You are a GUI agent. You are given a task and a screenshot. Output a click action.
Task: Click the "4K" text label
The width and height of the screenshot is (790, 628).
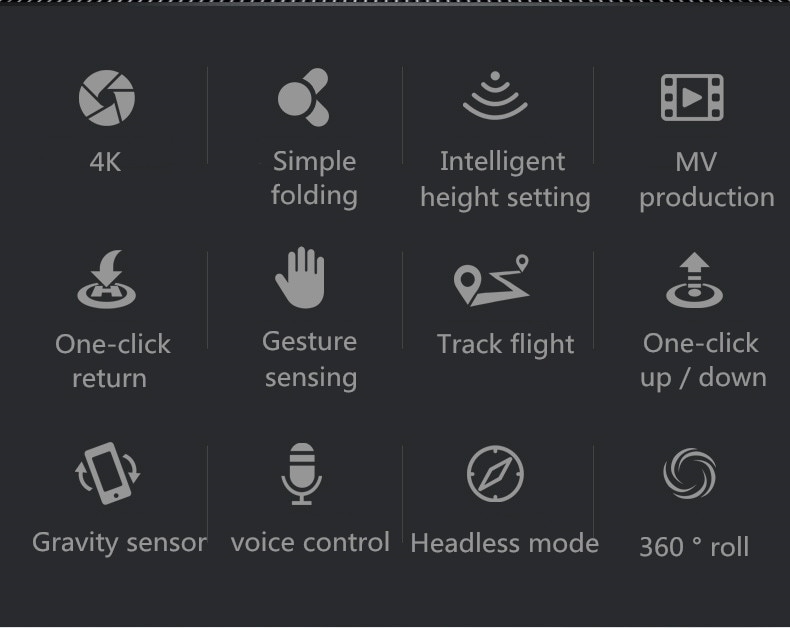105,162
